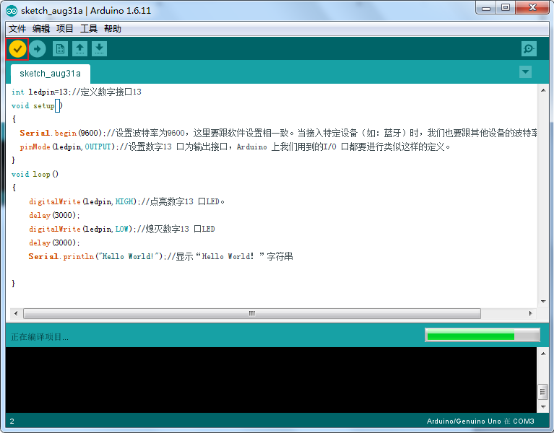Click editor vertical scroll up arrow
554x434 pixels.
pyautogui.click(x=543, y=90)
